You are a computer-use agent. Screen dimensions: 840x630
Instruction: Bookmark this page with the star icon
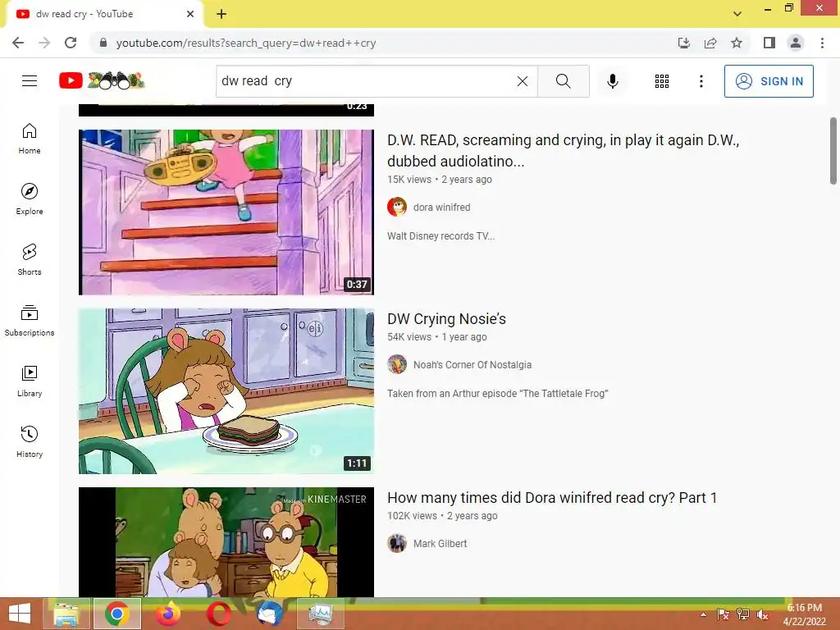pyautogui.click(x=737, y=43)
